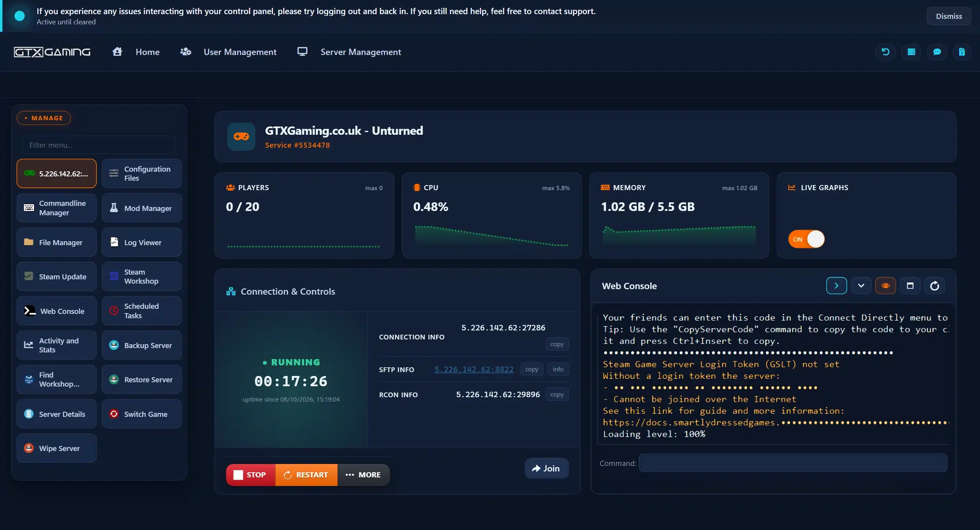Toggle the Web Console eye visibility button

coord(885,286)
